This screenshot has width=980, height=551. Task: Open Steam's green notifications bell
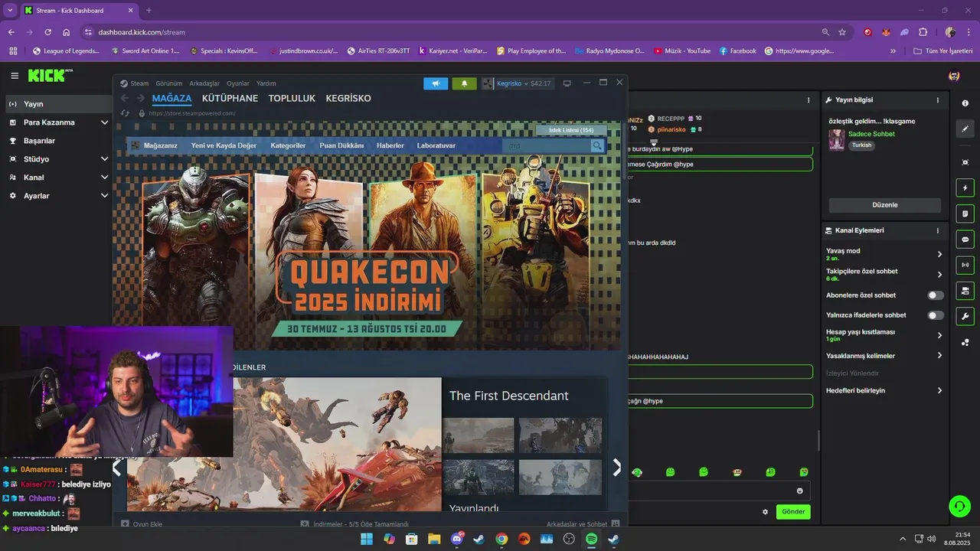[x=464, y=83]
